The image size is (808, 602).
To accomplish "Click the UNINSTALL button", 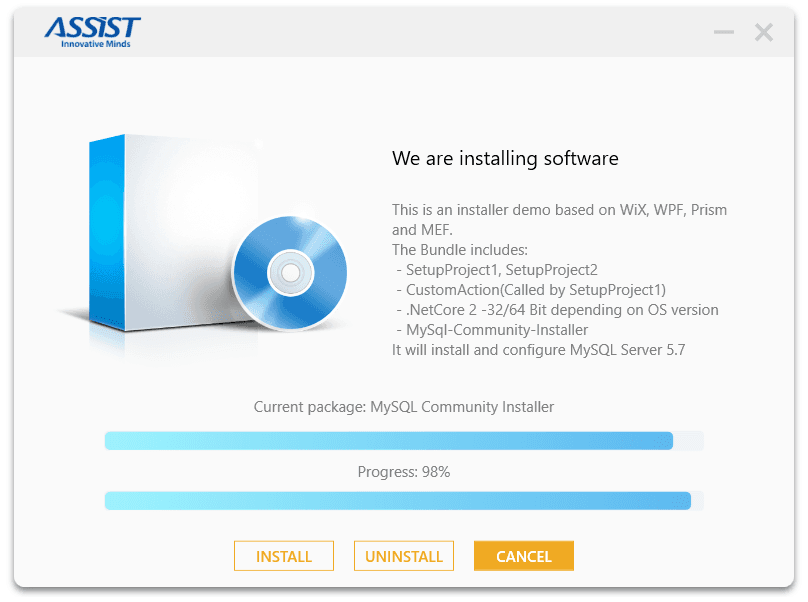I will [404, 556].
